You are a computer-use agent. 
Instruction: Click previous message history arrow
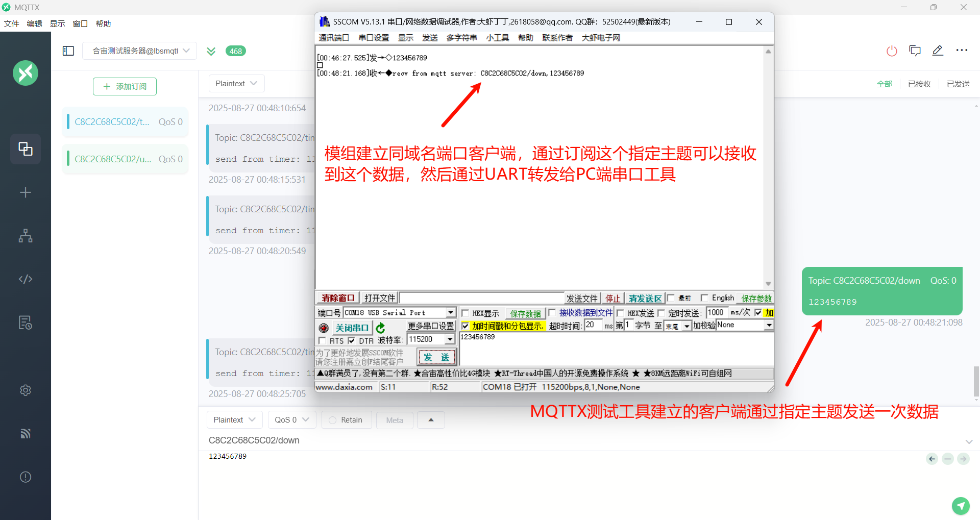[932, 459]
